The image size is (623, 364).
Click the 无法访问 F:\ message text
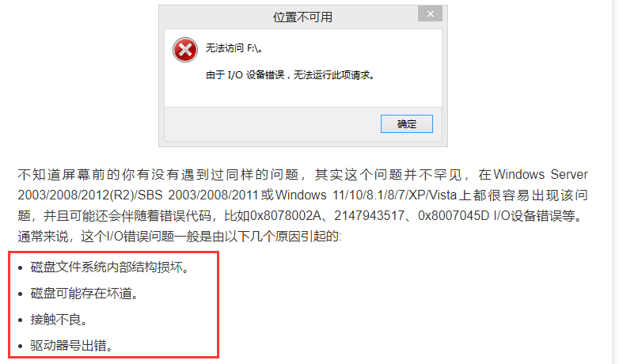pyautogui.click(x=234, y=48)
